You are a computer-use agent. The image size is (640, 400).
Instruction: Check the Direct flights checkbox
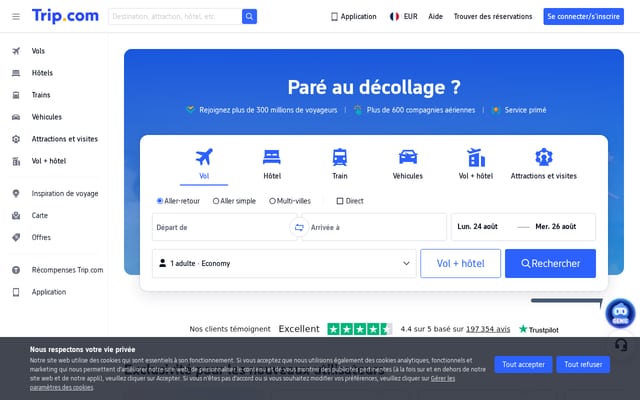[340, 201]
